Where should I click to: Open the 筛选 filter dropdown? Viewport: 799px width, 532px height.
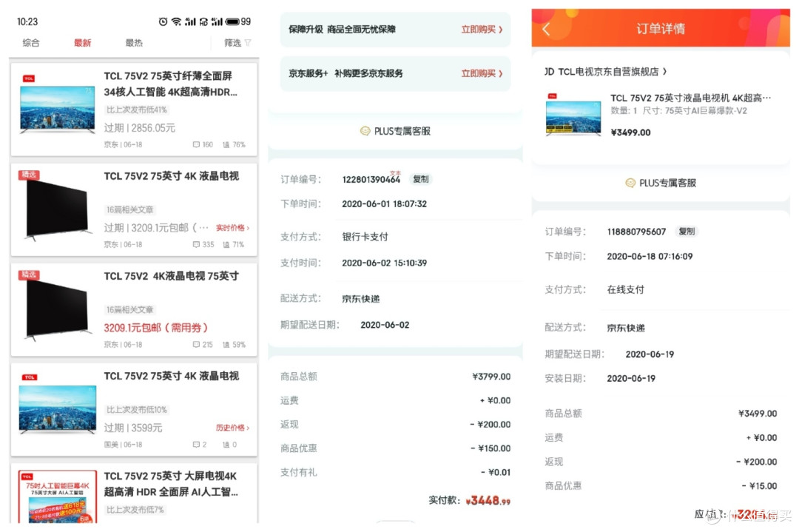[237, 43]
